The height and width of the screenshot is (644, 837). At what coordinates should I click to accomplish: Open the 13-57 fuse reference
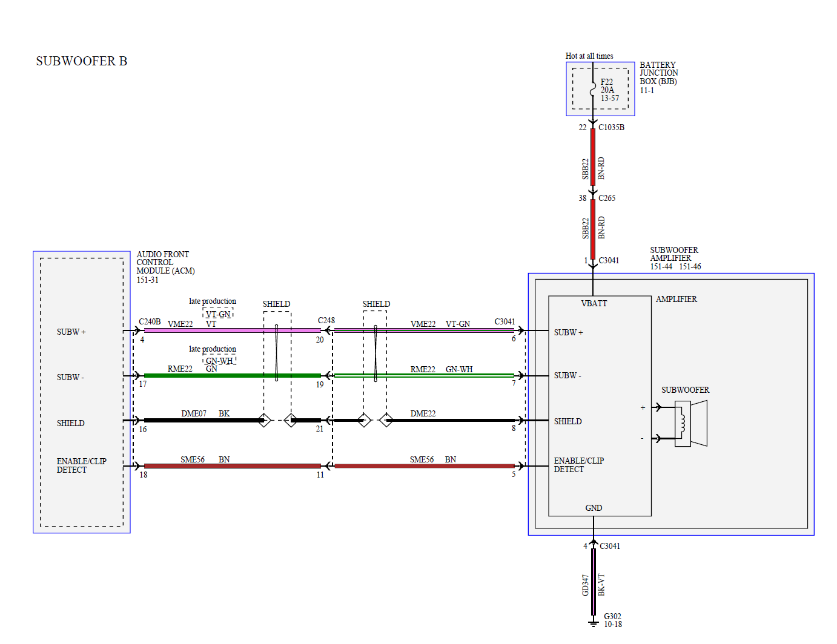coord(610,98)
